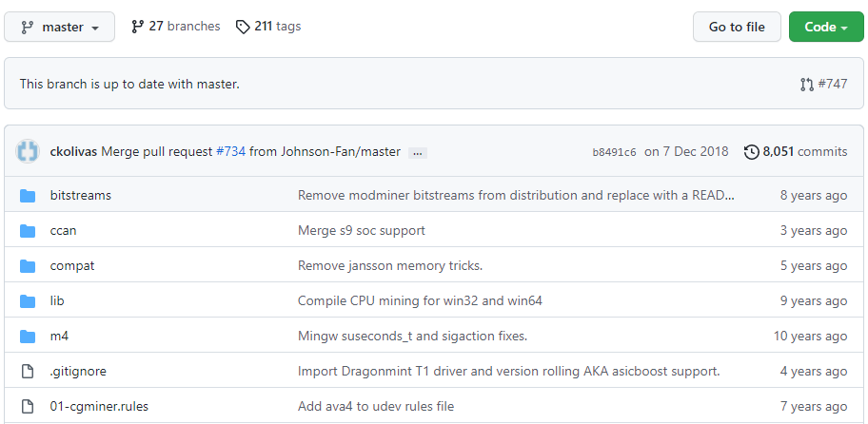Screen dimensions: 868x424
Task: Open the 211 tags page
Action: [268, 27]
